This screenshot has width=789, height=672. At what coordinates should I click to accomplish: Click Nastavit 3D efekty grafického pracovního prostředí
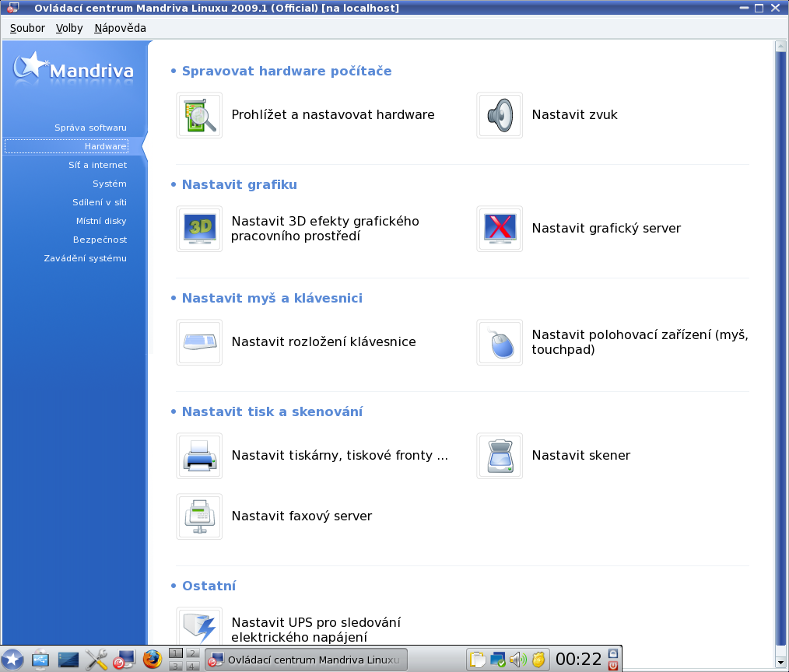click(x=325, y=229)
